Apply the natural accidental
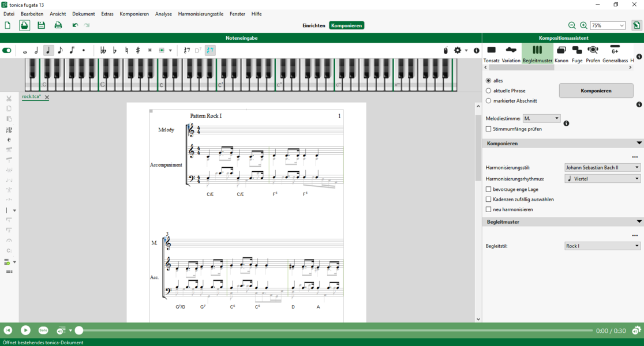 (126, 51)
